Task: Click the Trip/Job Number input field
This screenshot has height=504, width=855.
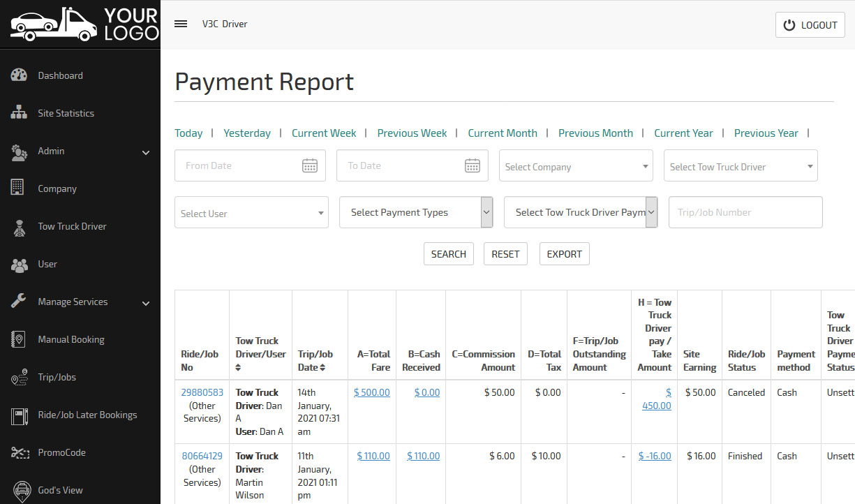Action: [x=745, y=212]
